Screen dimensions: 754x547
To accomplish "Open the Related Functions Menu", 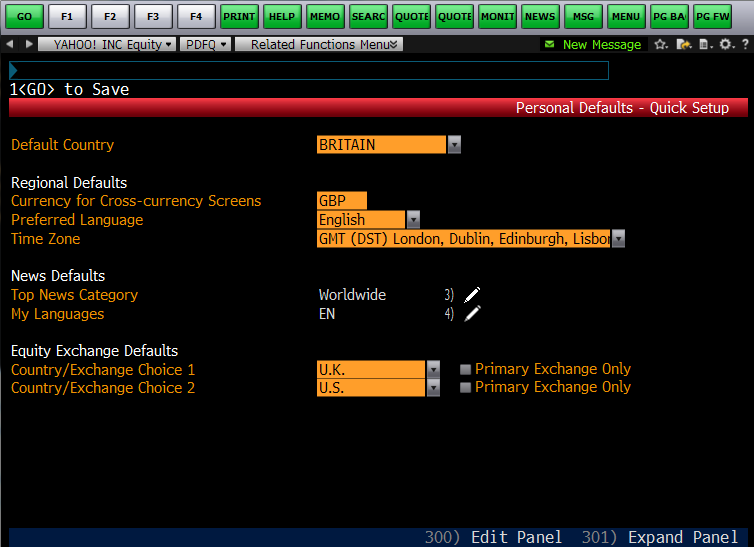I will click(319, 45).
